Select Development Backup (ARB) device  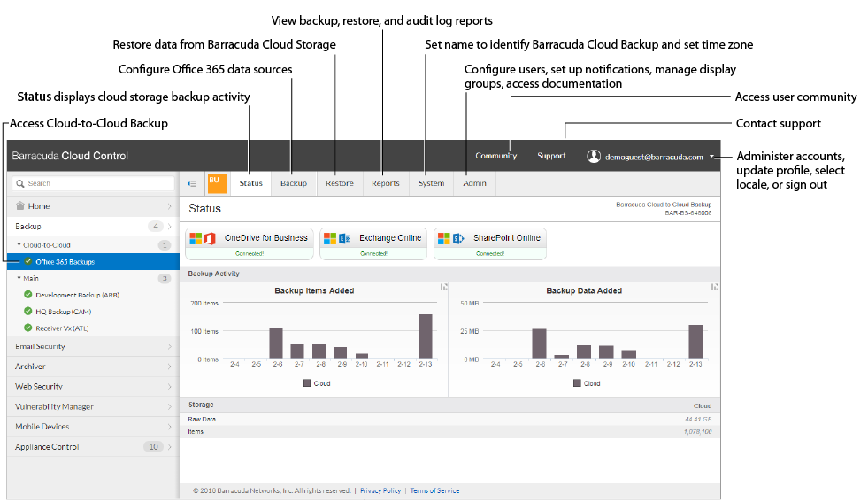77,295
